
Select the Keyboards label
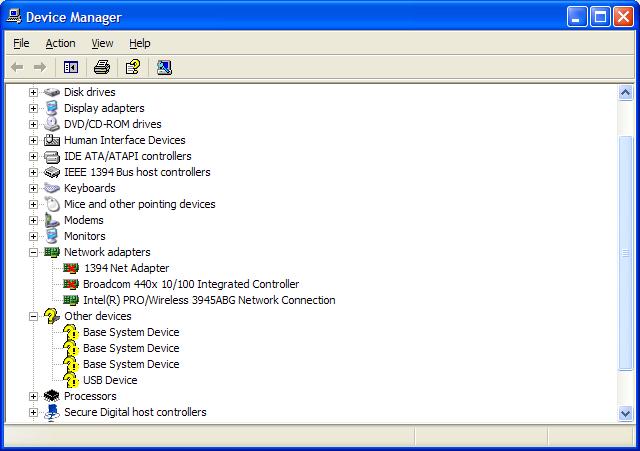90,188
